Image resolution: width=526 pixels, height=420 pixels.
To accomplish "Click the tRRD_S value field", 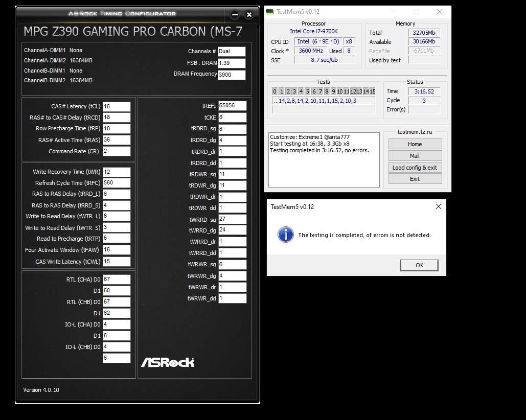I will coord(117,205).
